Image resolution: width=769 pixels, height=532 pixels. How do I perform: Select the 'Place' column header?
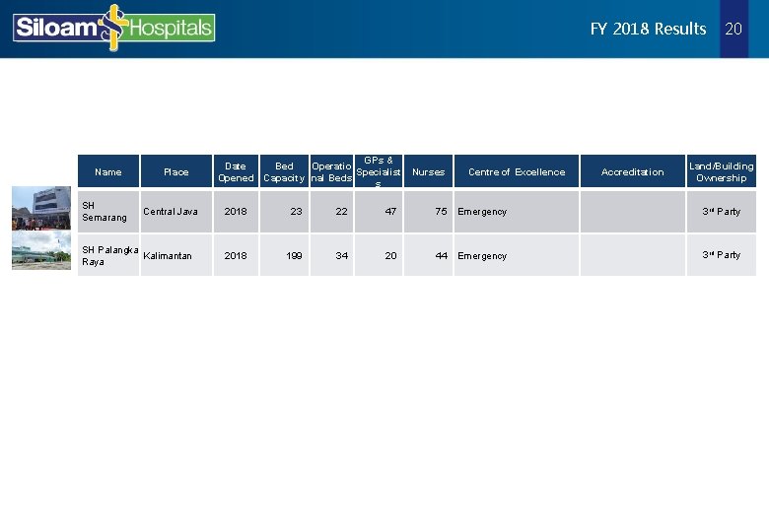point(176,171)
